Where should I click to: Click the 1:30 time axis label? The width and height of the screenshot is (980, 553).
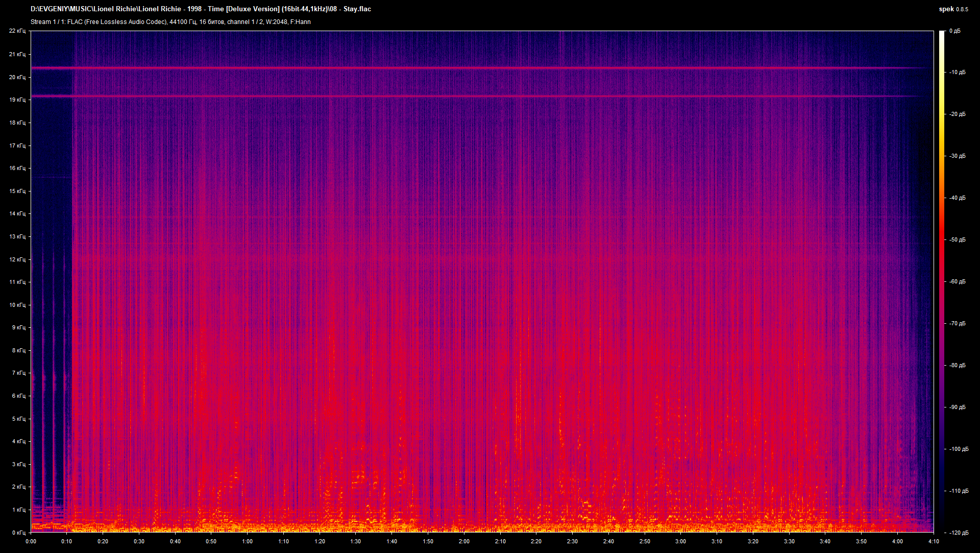(x=356, y=541)
